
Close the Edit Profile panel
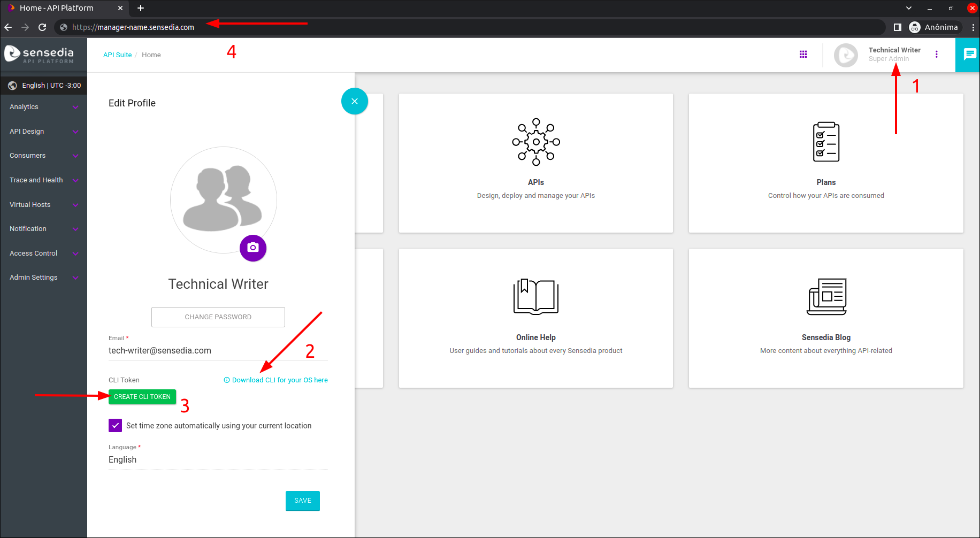click(x=354, y=101)
